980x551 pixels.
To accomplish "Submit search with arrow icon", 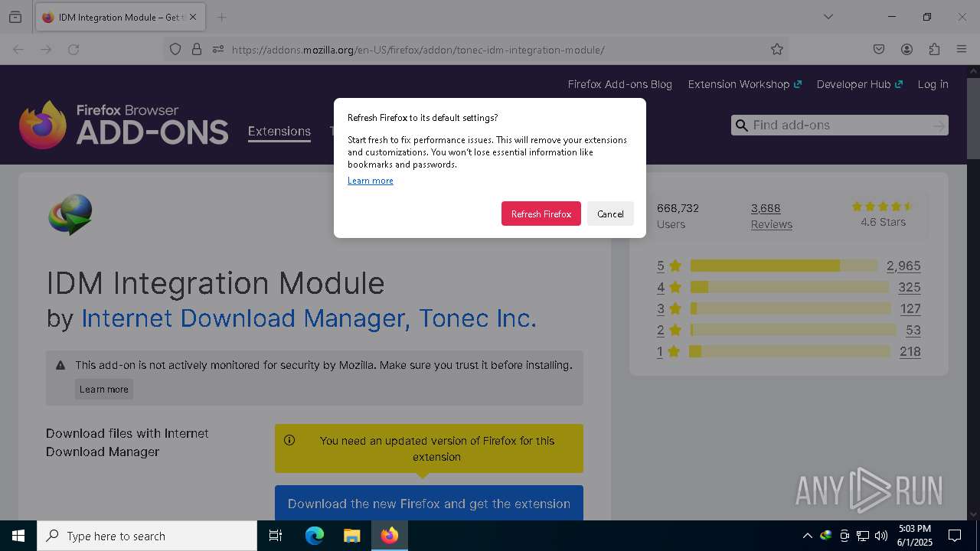I will (939, 126).
